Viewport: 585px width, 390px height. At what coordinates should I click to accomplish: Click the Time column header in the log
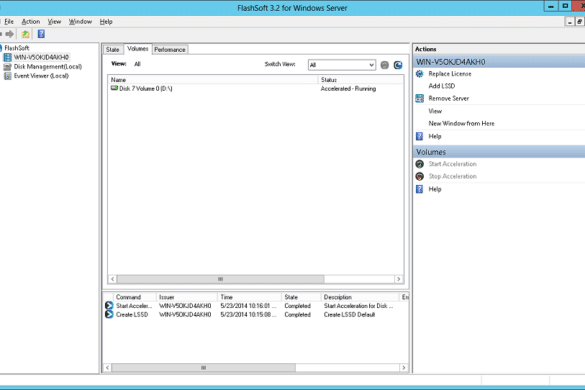tap(249, 297)
